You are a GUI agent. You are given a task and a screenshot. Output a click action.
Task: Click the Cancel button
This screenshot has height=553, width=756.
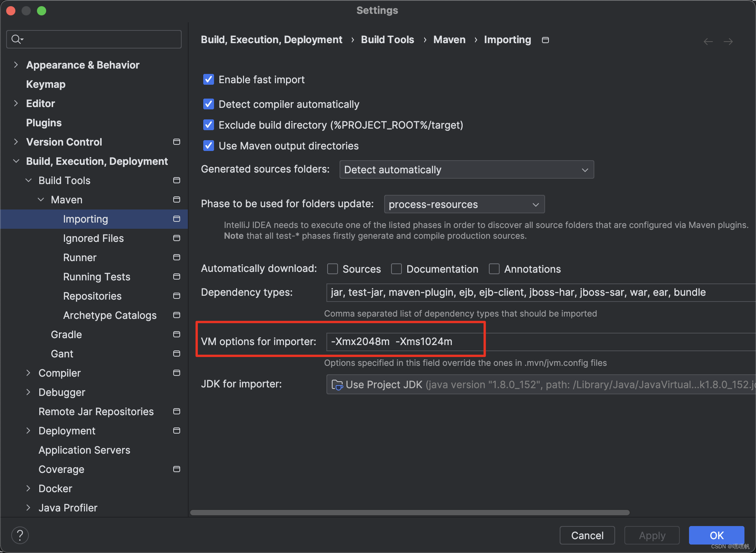[x=587, y=535]
